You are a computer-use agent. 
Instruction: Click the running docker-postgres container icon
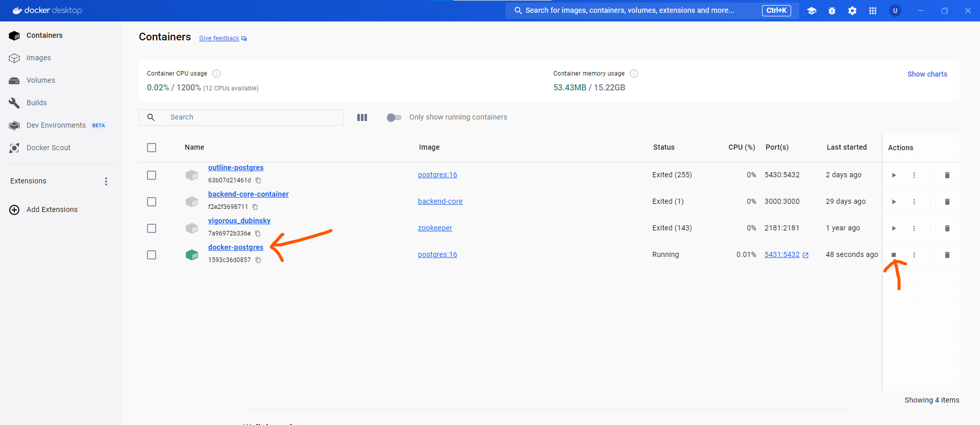pos(192,255)
